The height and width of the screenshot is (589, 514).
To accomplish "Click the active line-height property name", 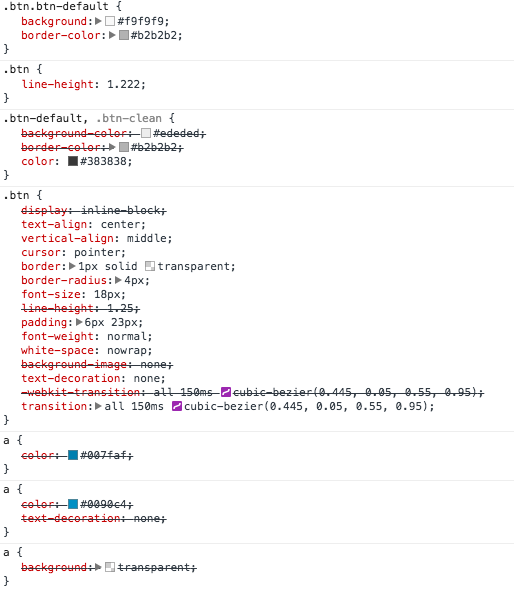I will point(57,84).
